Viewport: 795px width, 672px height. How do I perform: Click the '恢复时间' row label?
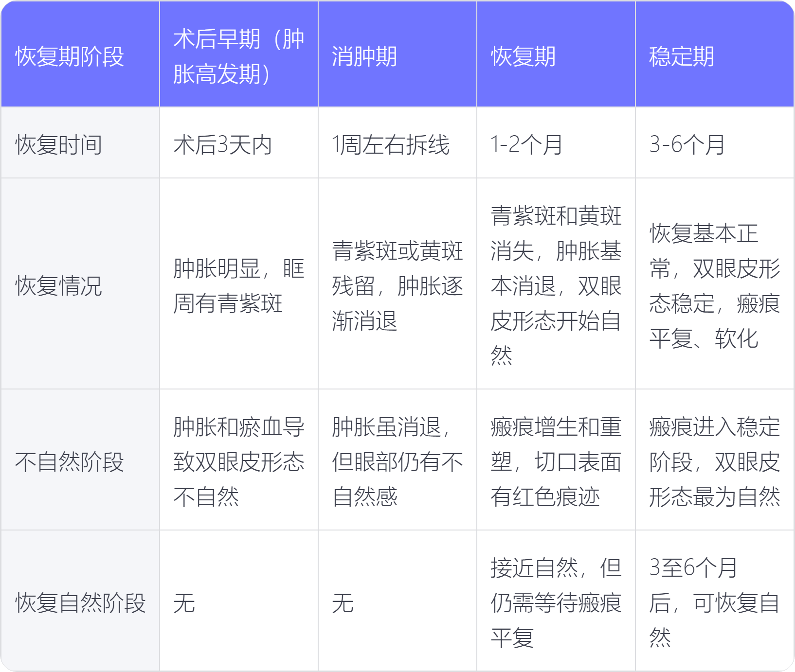(x=59, y=145)
